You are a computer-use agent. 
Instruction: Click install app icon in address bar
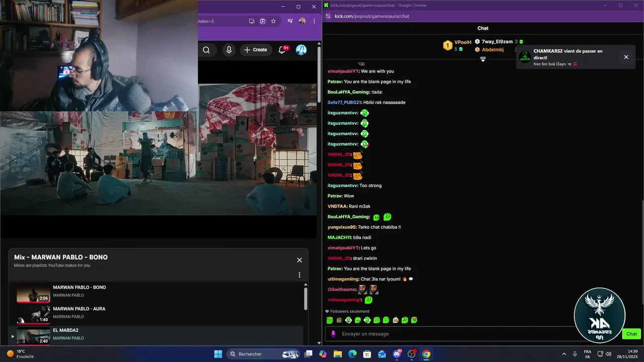pos(252,21)
